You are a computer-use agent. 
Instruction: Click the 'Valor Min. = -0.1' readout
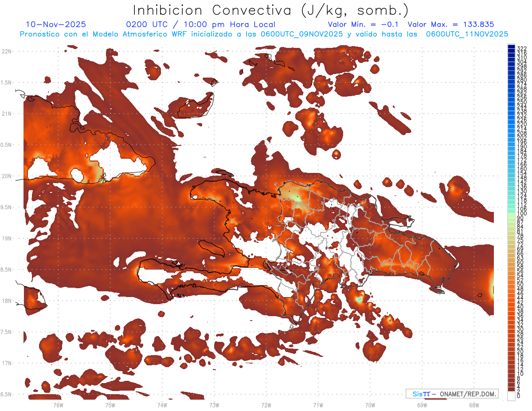tap(364, 24)
